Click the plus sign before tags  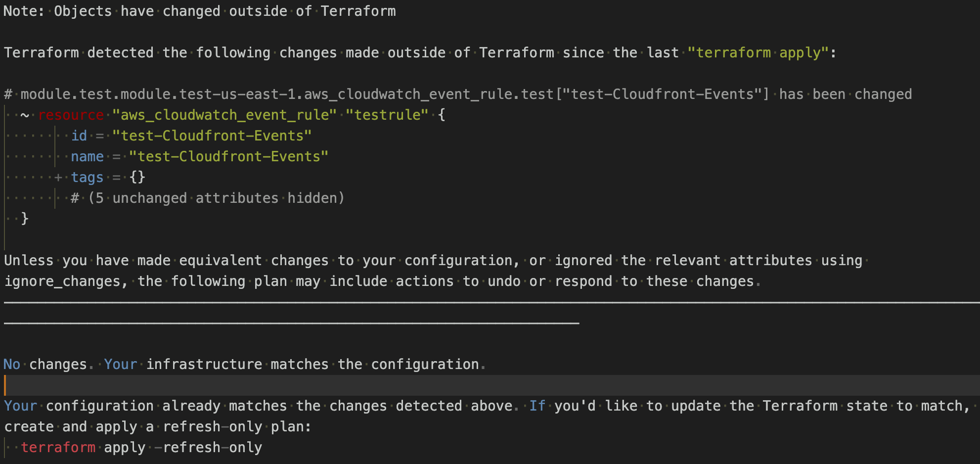click(58, 177)
